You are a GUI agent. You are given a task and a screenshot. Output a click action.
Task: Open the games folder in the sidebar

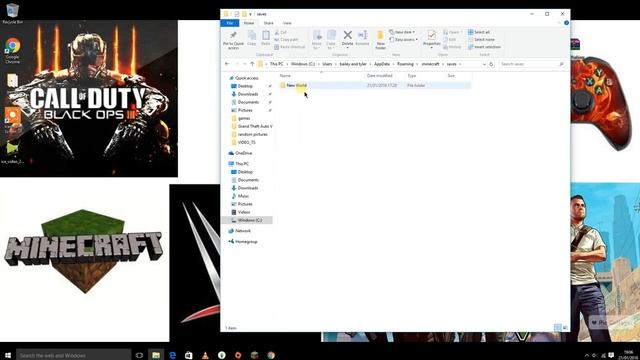tap(244, 118)
